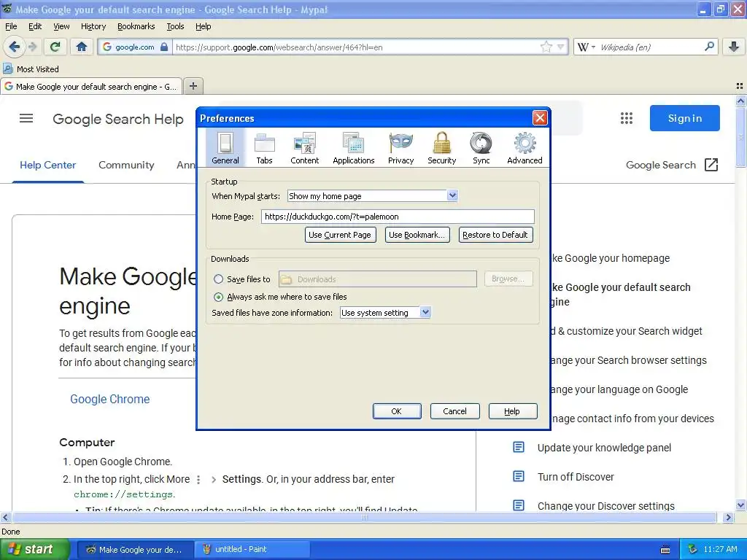747x560 pixels.
Task: Open the General preferences pane
Action: pos(225,148)
